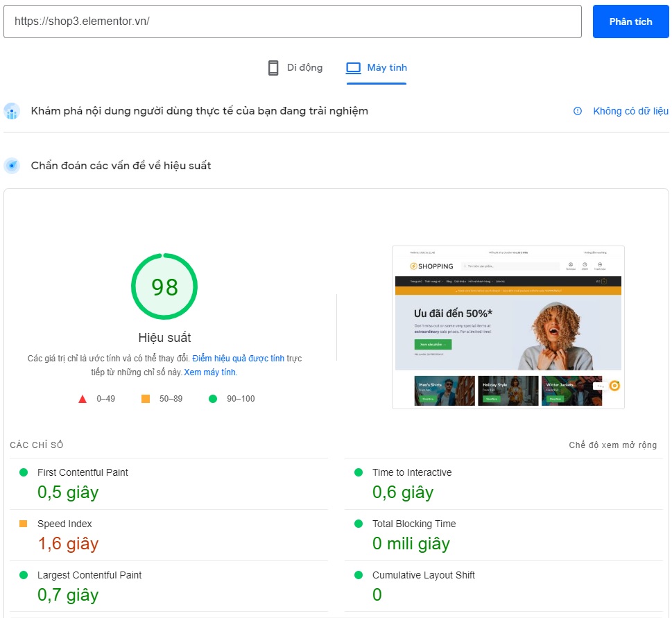The image size is (672, 618).
Task: Click the performance diagnosis section icon
Action: (12, 166)
